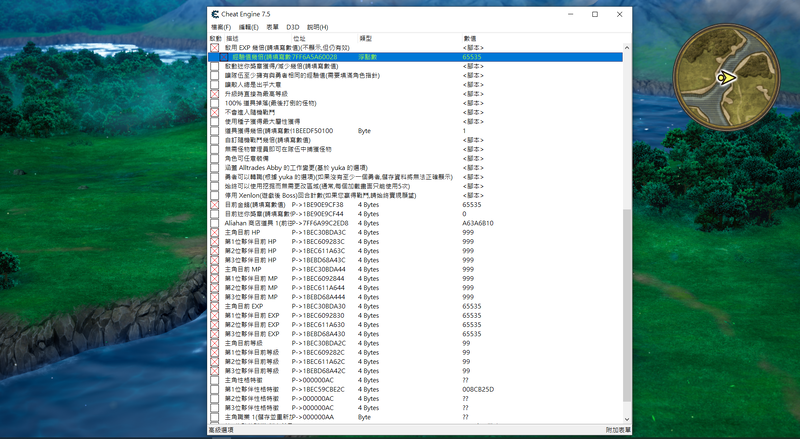
Task: Click the Byte type at 1BEEDF50100
Action: click(x=364, y=131)
